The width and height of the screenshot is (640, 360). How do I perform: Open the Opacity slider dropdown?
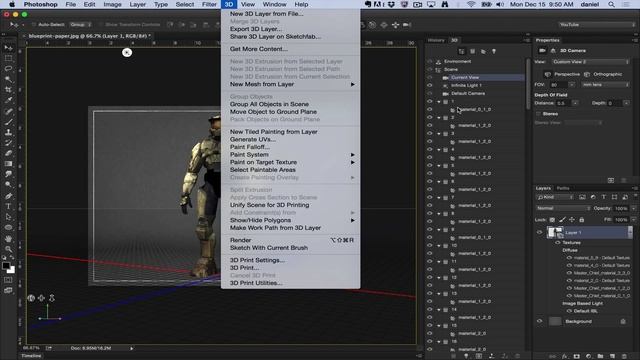633,208
